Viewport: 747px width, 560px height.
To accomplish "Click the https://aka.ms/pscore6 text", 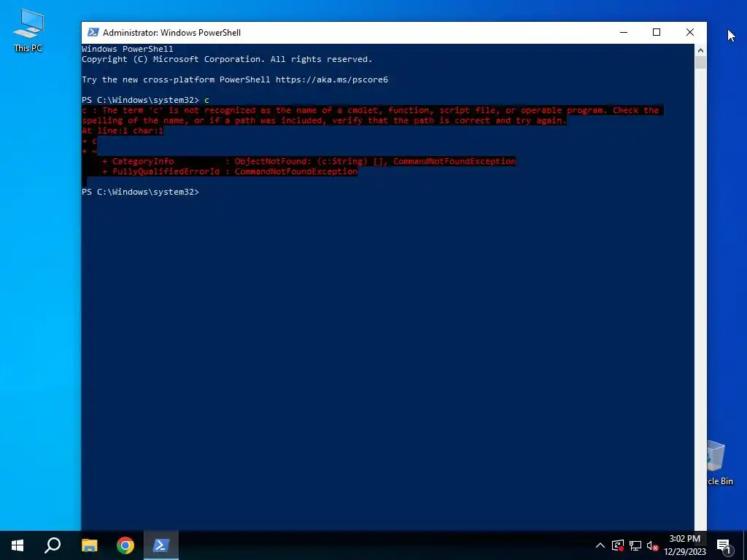I will coord(332,79).
